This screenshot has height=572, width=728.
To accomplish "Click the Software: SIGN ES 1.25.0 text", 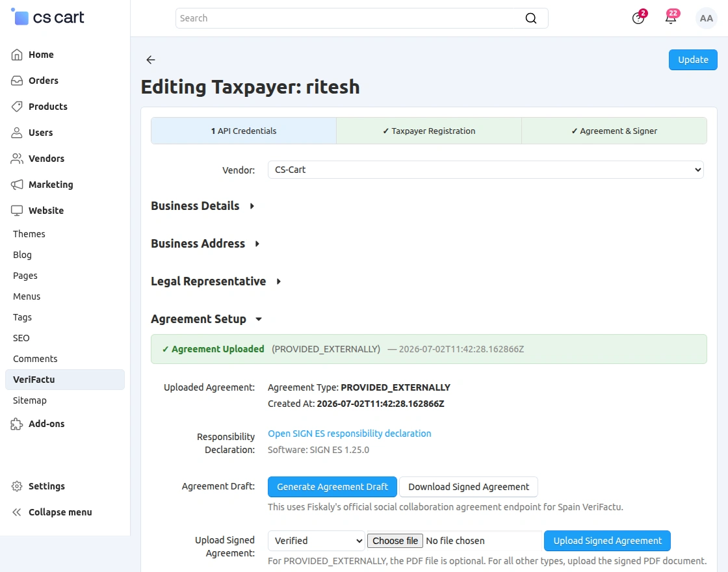I will [x=318, y=450].
